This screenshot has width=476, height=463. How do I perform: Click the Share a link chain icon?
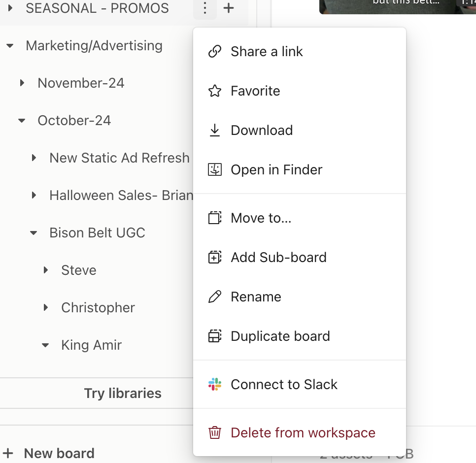tap(215, 52)
